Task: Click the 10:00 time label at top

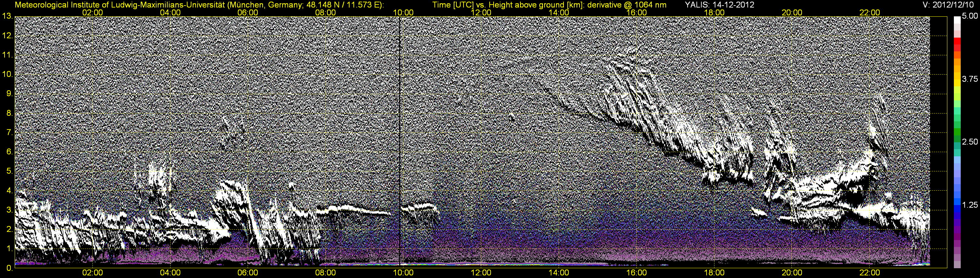Action: 403,12
